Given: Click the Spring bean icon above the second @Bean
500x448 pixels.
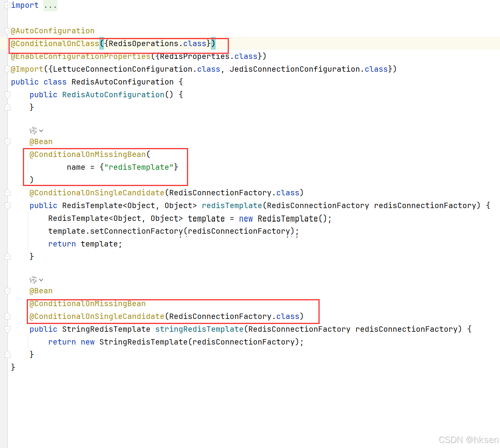Looking at the screenshot, I should (x=33, y=279).
